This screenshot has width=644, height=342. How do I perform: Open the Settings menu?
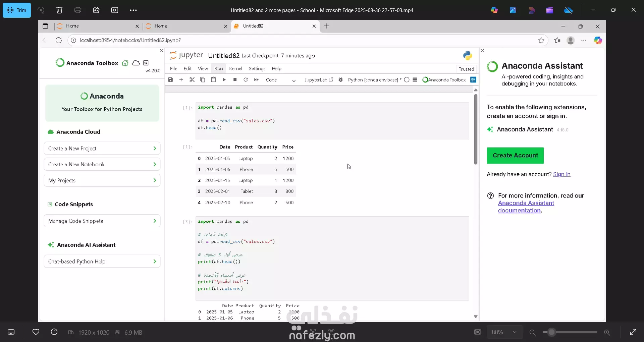[257, 68]
